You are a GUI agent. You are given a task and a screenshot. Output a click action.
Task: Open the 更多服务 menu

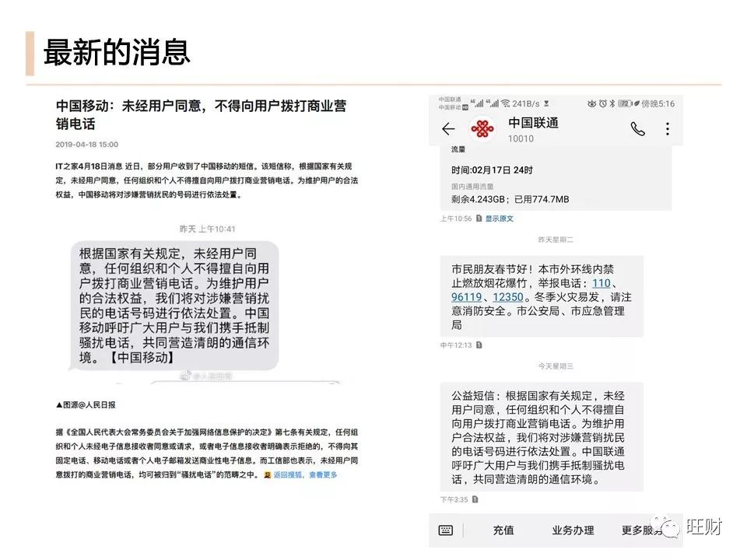tap(642, 530)
